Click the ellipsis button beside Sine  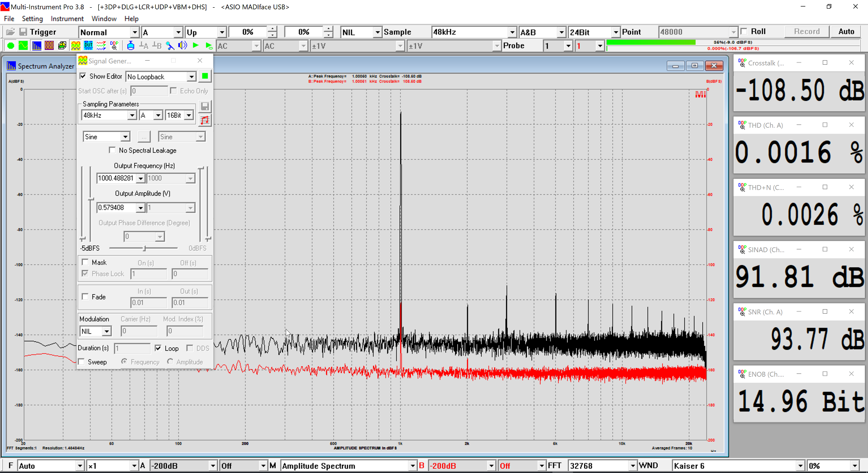point(144,137)
